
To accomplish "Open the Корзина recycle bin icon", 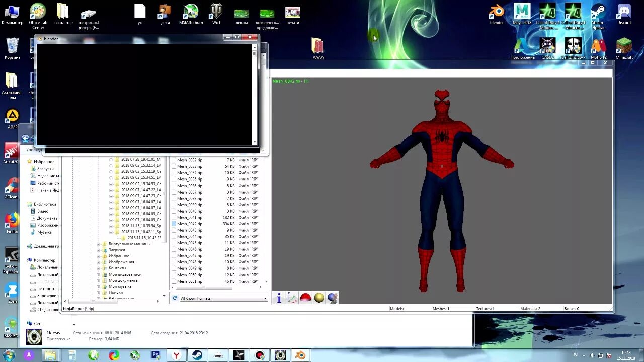I will (13, 49).
